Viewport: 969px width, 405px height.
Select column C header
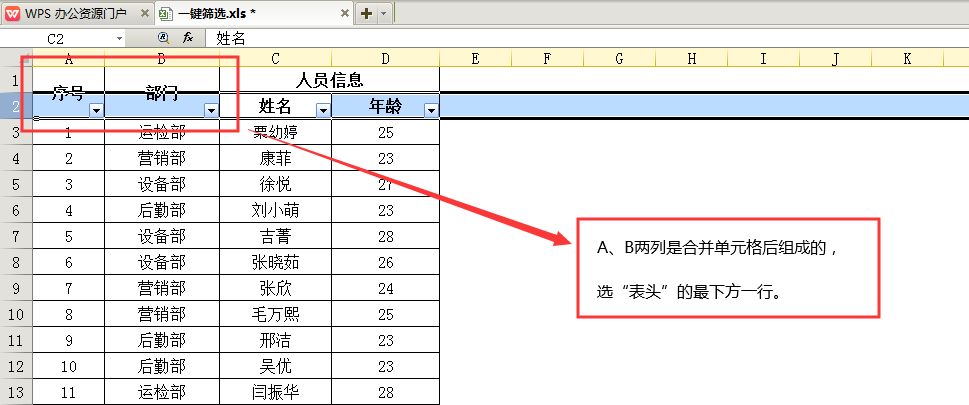tap(276, 58)
